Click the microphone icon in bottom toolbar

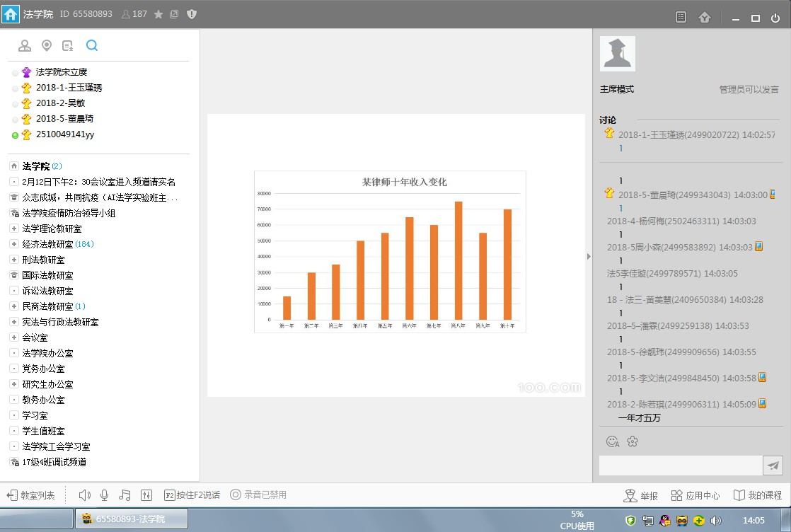pos(104,495)
